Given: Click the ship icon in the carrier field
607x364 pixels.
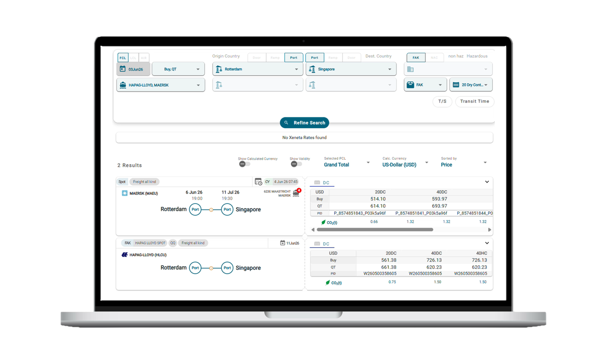Looking at the screenshot, I should click(x=123, y=85).
